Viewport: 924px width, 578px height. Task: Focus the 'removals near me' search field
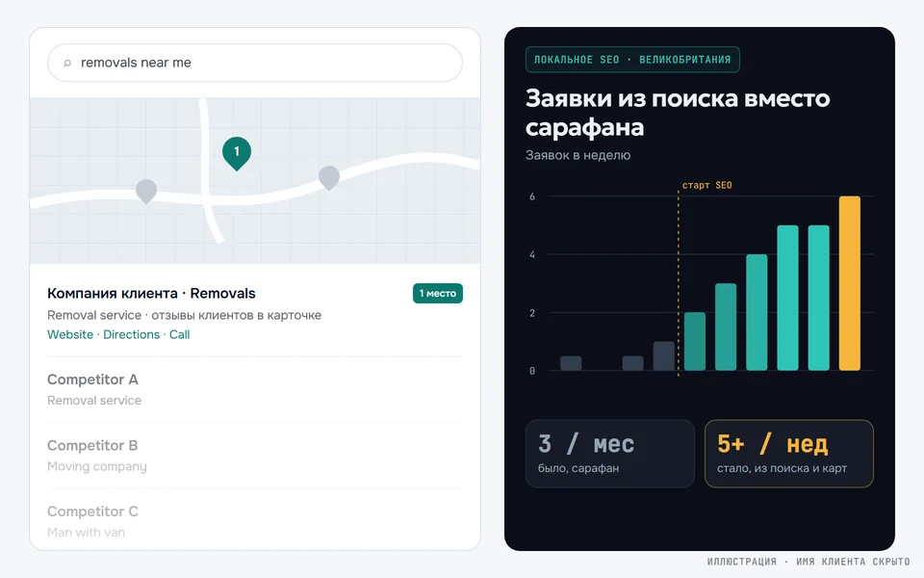tap(254, 63)
